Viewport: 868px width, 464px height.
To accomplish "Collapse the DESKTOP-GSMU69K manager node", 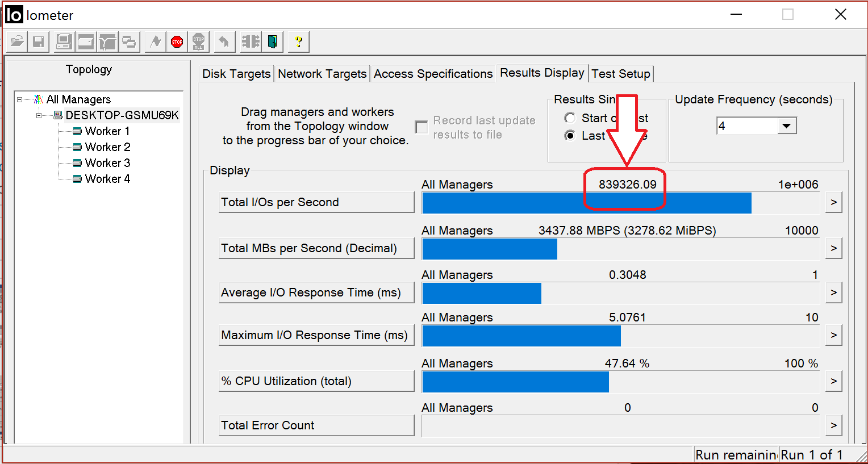I will click(x=39, y=115).
